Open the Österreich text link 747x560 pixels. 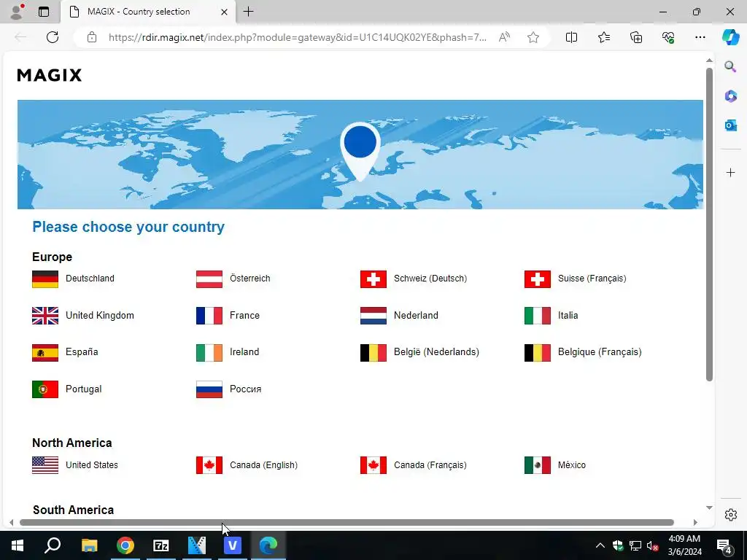coord(249,278)
